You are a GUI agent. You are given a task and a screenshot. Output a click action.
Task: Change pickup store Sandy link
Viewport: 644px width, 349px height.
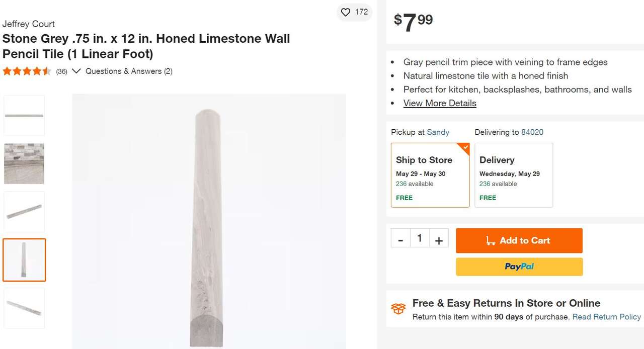coord(438,132)
